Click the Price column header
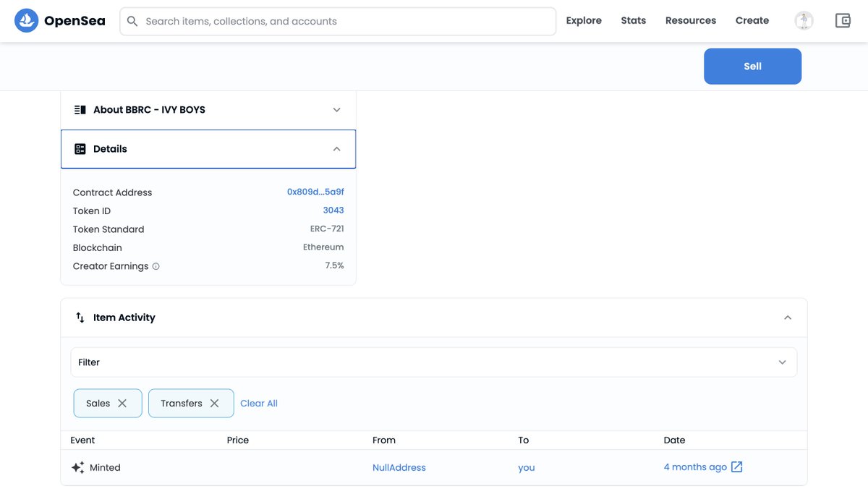This screenshot has width=868, height=494. (238, 440)
